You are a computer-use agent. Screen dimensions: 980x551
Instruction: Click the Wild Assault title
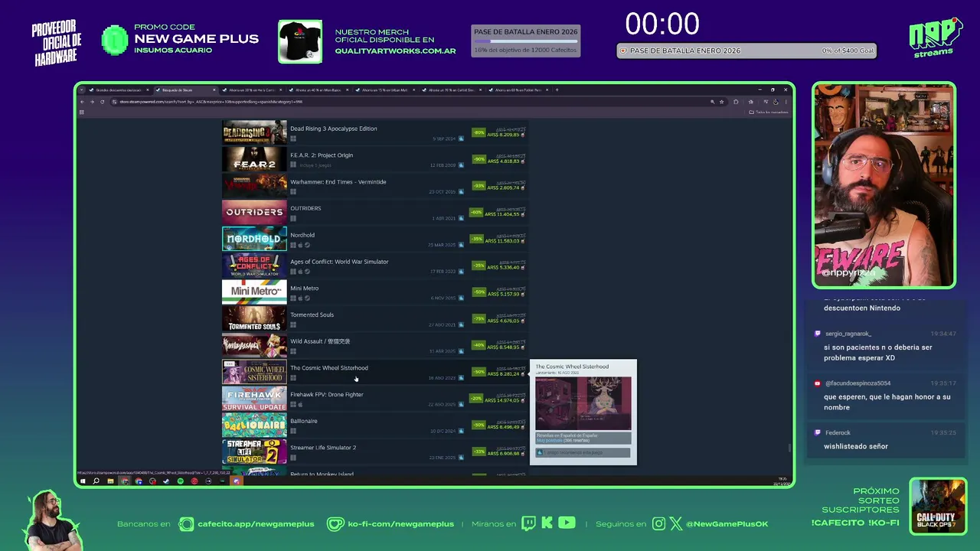(320, 341)
